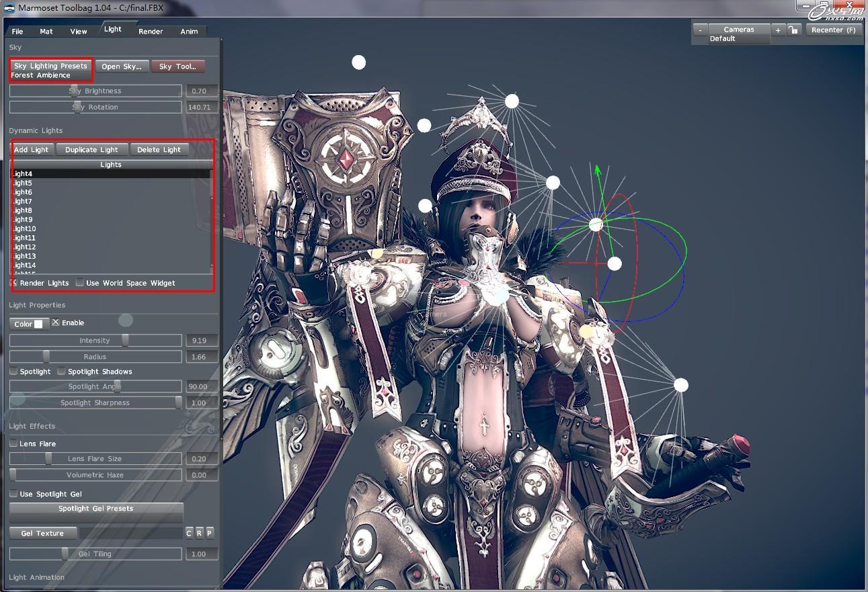Switch to the View tab

pos(79,31)
